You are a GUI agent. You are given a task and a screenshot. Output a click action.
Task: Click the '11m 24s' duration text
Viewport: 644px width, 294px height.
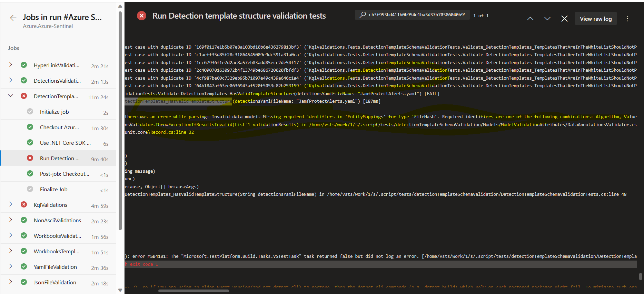tap(98, 98)
